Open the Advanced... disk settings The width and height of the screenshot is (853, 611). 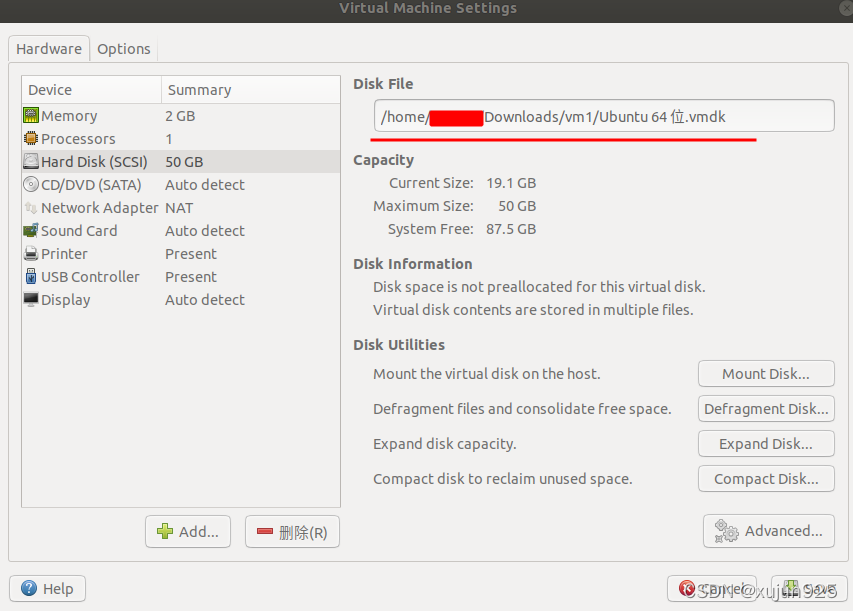click(x=769, y=530)
